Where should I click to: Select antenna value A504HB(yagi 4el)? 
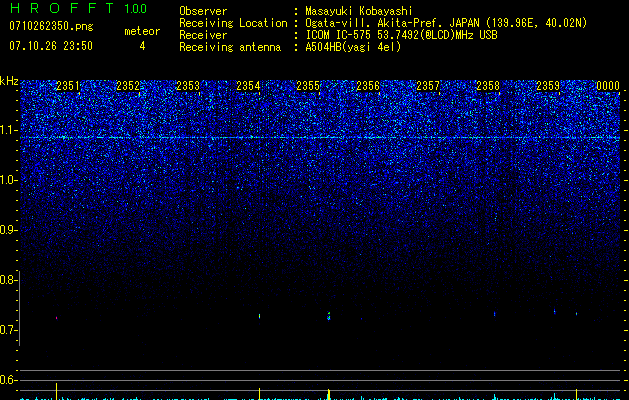353,47
